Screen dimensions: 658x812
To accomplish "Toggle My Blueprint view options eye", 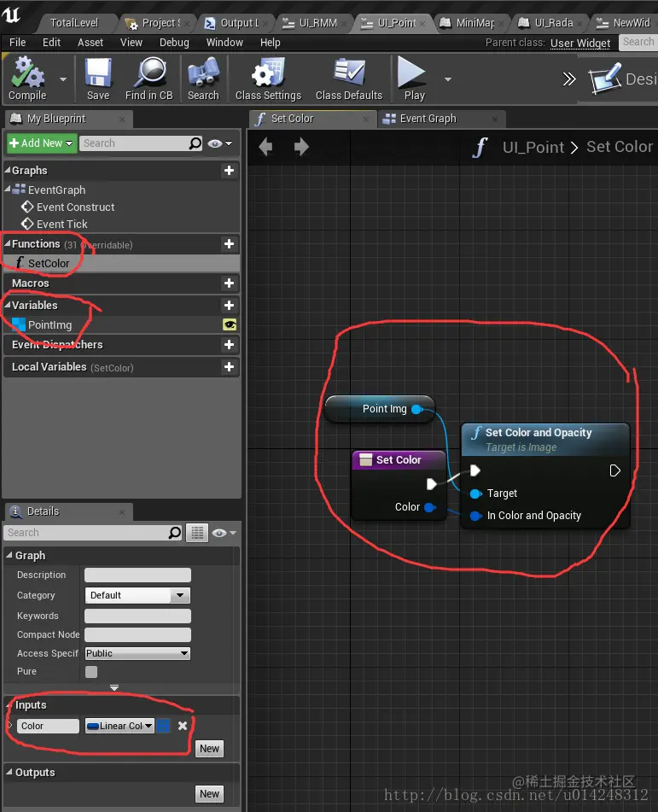I will [x=220, y=143].
